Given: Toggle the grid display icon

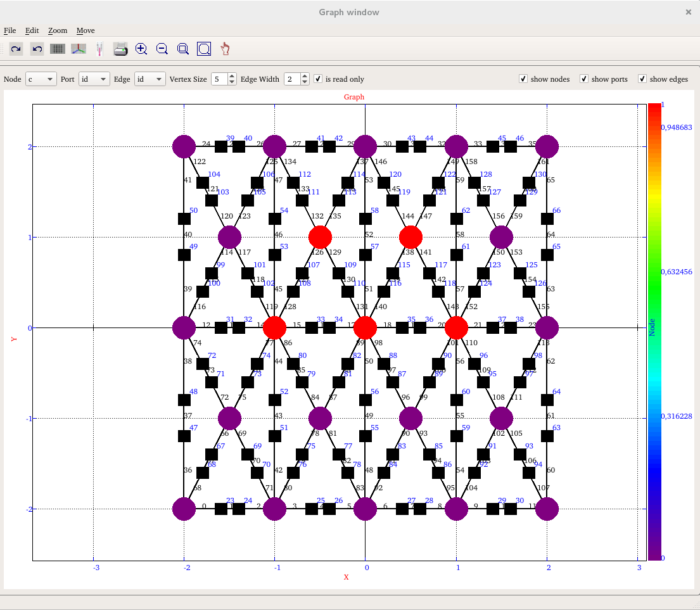Looking at the screenshot, I should (58, 49).
